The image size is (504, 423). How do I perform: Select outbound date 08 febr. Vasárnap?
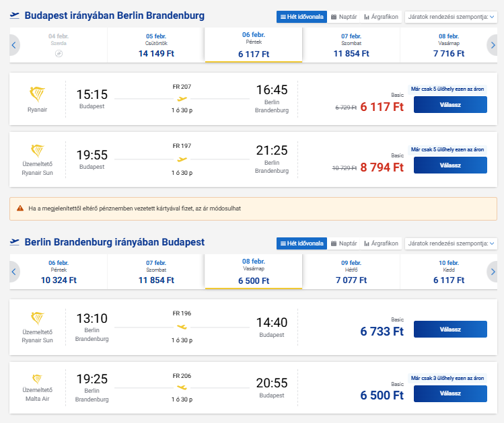pyautogui.click(x=449, y=45)
